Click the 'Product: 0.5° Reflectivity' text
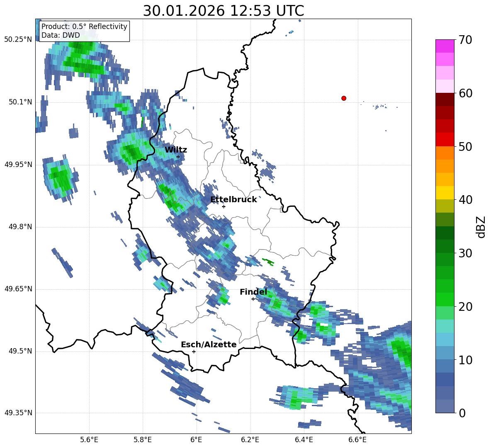The image size is (491, 448). pyautogui.click(x=84, y=27)
